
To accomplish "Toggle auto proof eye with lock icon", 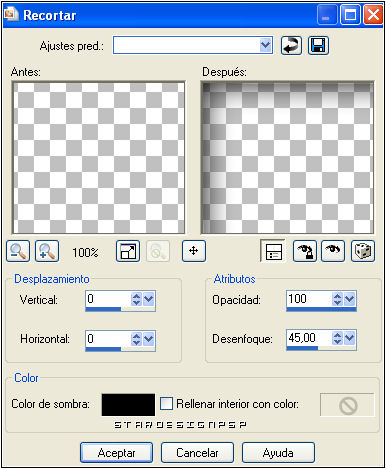I will point(305,251).
